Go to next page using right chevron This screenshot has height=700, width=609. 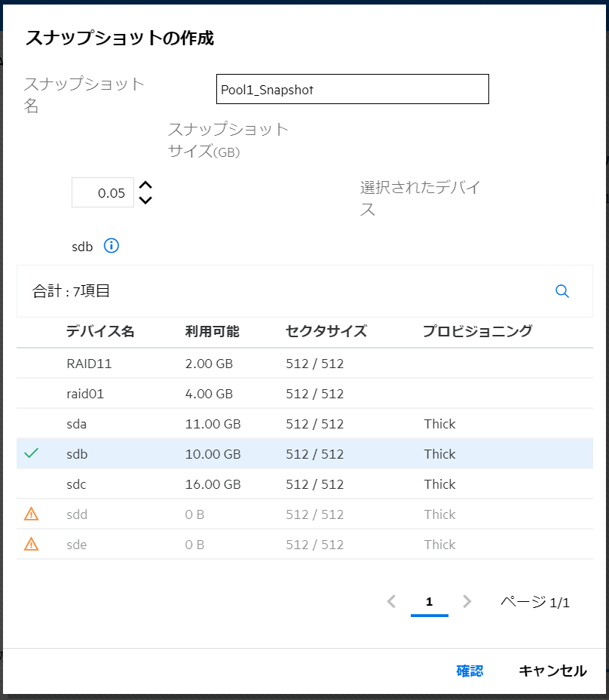pos(467,601)
